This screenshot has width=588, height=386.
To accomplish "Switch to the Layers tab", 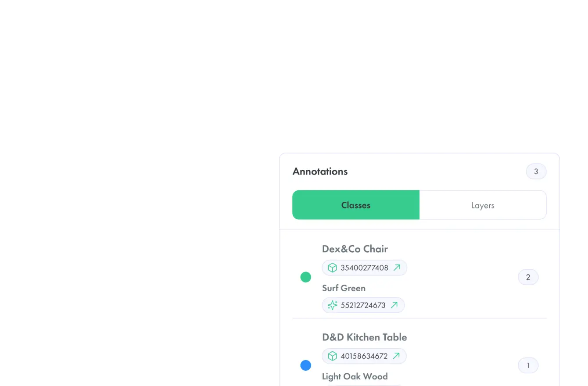I will [483, 205].
